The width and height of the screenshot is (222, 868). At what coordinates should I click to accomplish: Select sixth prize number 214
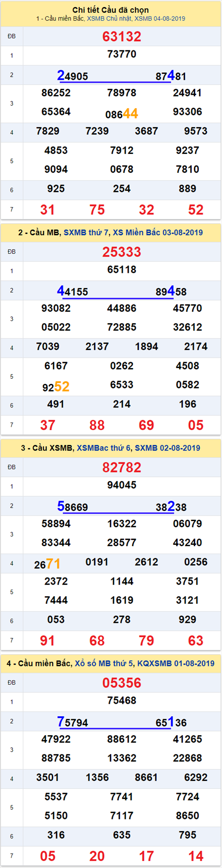click(122, 405)
